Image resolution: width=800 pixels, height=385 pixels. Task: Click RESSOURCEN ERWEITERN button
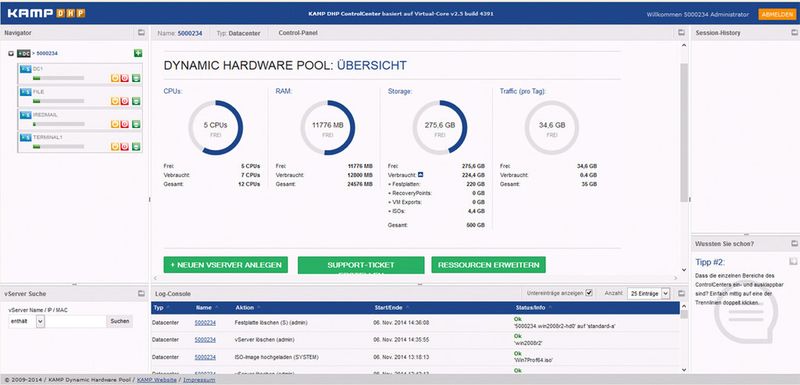489,265
